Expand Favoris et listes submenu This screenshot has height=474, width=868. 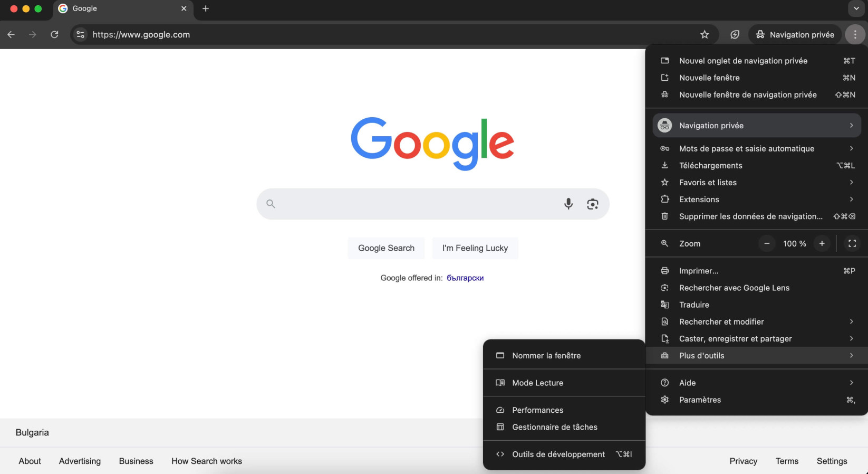[757, 182]
